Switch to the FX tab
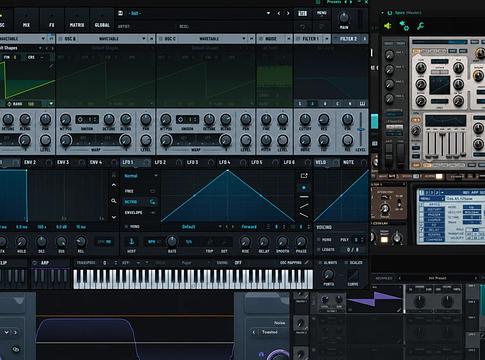The height and width of the screenshot is (360, 485). tap(52, 21)
